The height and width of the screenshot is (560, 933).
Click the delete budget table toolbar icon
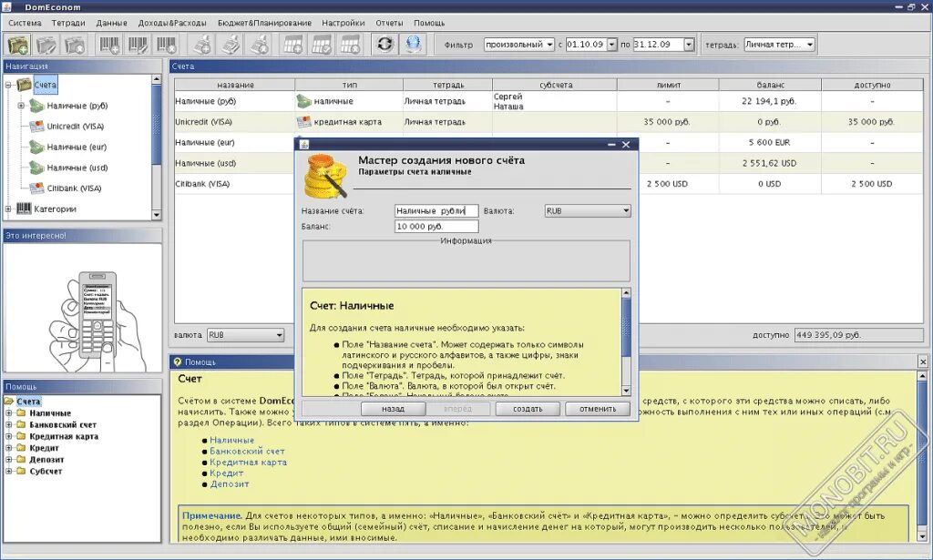(351, 45)
